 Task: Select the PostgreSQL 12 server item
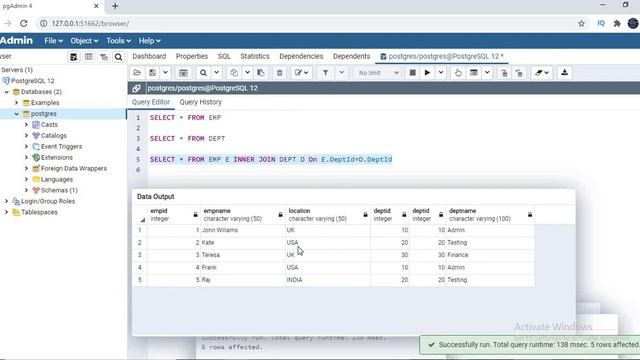[33, 81]
